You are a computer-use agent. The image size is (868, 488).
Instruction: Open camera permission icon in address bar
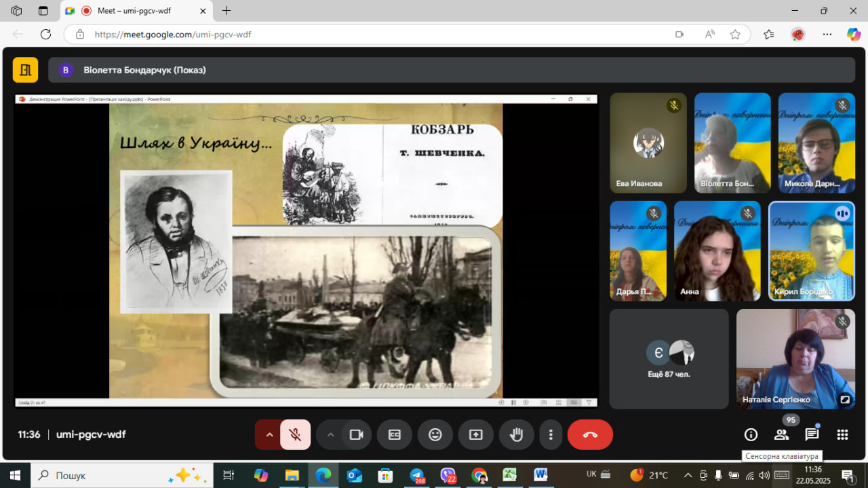(679, 34)
